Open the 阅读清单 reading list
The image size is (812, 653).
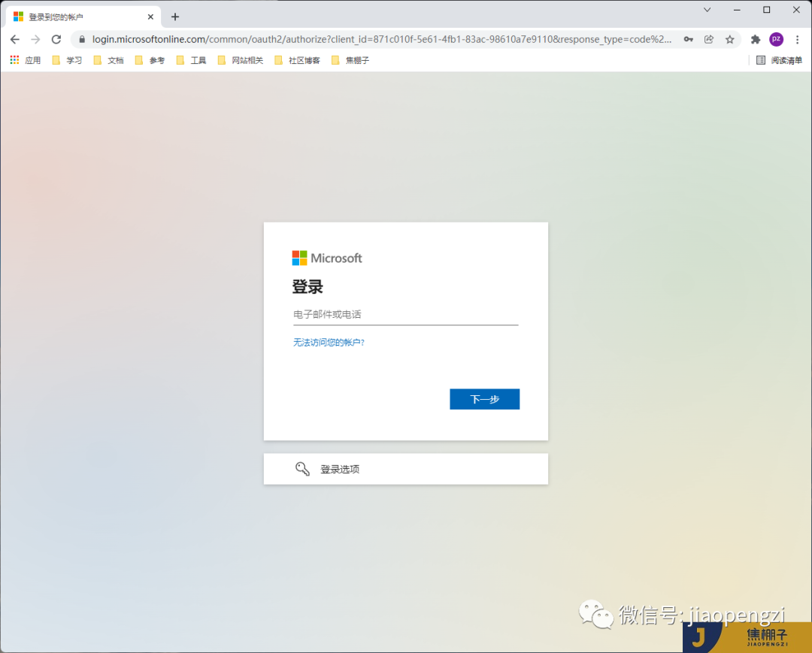pos(780,60)
